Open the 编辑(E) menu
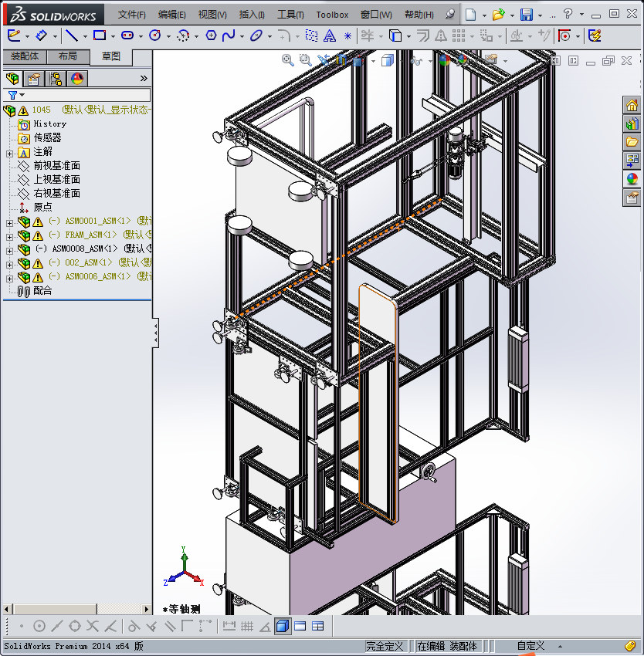Image resolution: width=644 pixels, height=656 pixels. (172, 15)
